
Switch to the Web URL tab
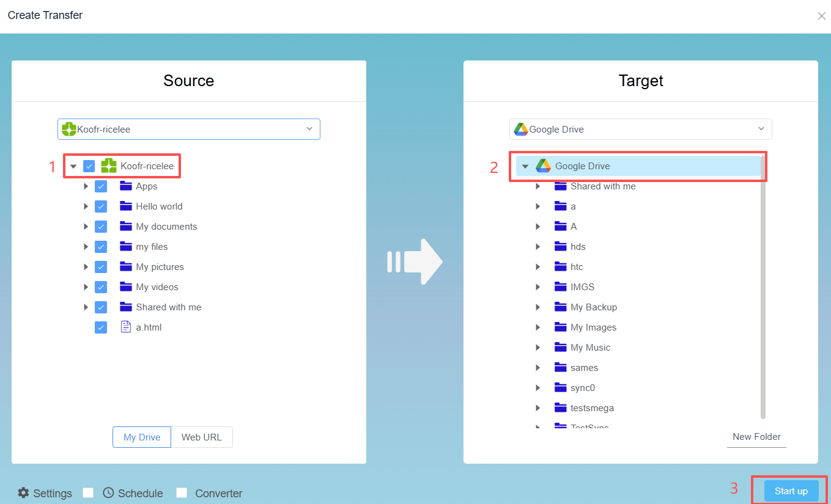[202, 437]
